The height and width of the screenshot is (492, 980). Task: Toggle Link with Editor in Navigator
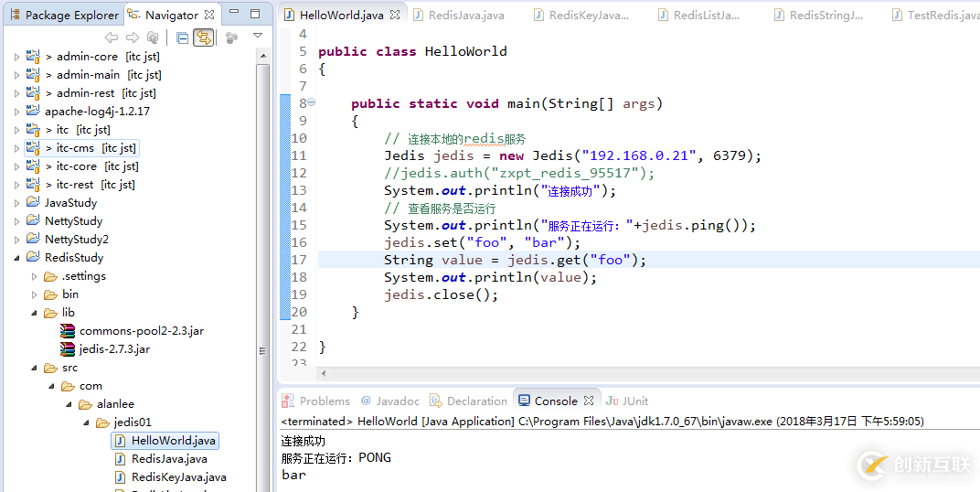(203, 38)
